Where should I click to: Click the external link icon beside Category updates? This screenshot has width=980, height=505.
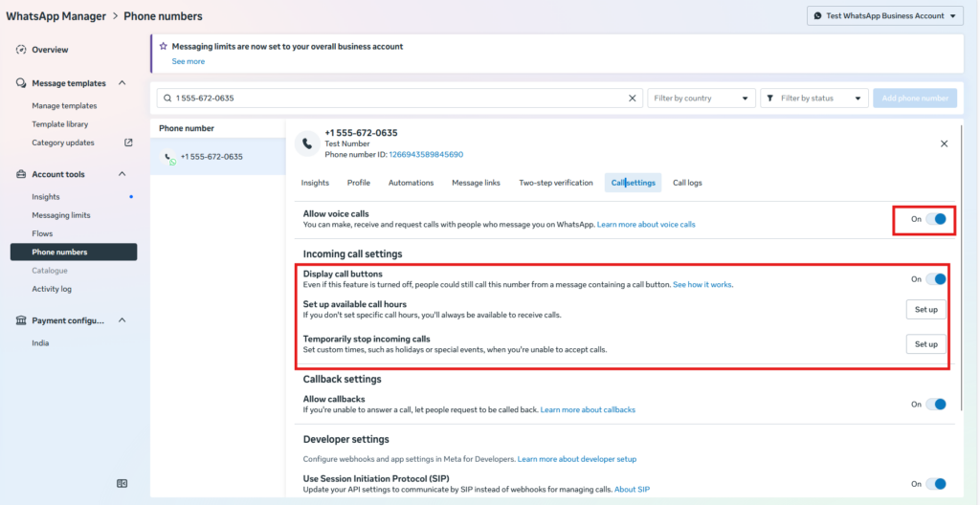point(129,143)
